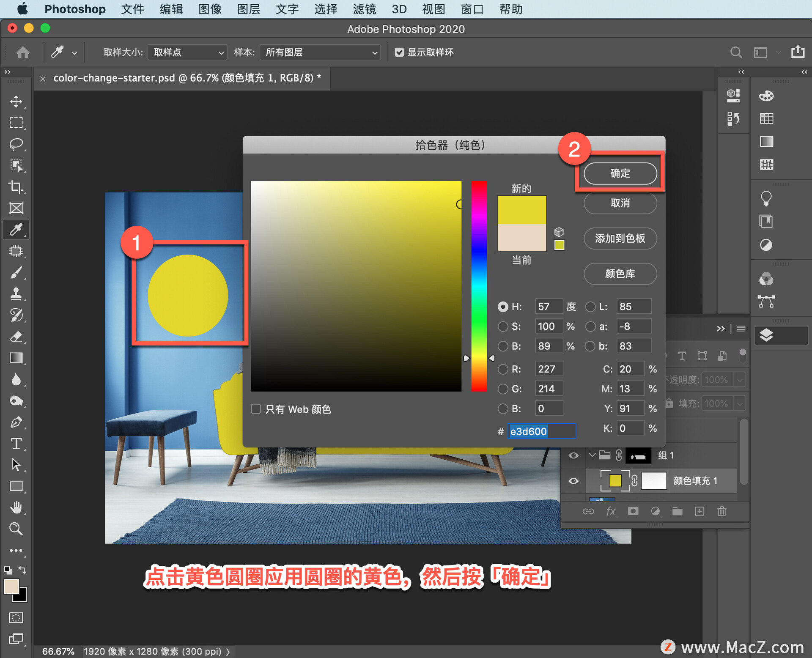Select the Move tool
The image size is (812, 658).
pos(16,101)
